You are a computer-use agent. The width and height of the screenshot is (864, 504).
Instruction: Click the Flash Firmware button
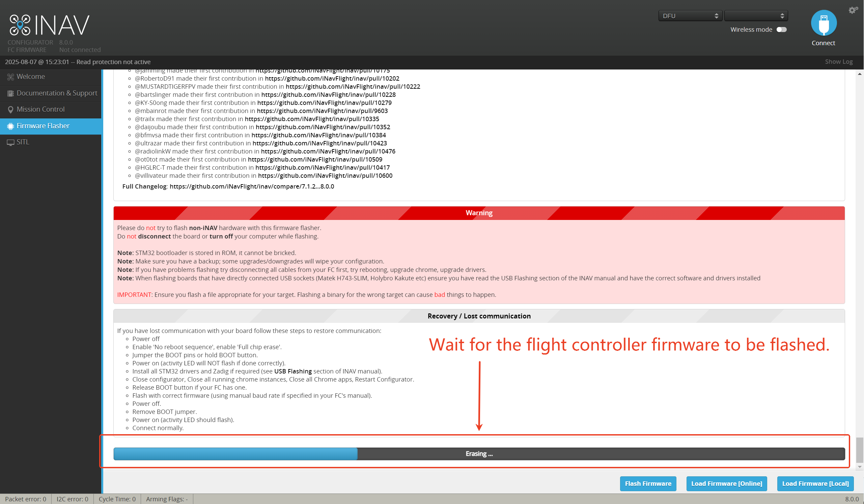648,483
